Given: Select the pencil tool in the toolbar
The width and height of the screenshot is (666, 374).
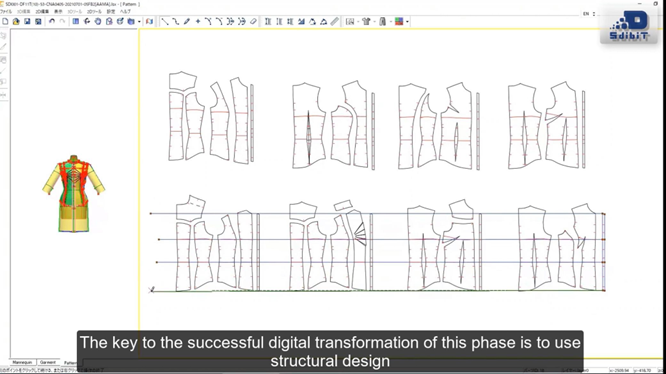Looking at the screenshot, I should point(187,21).
